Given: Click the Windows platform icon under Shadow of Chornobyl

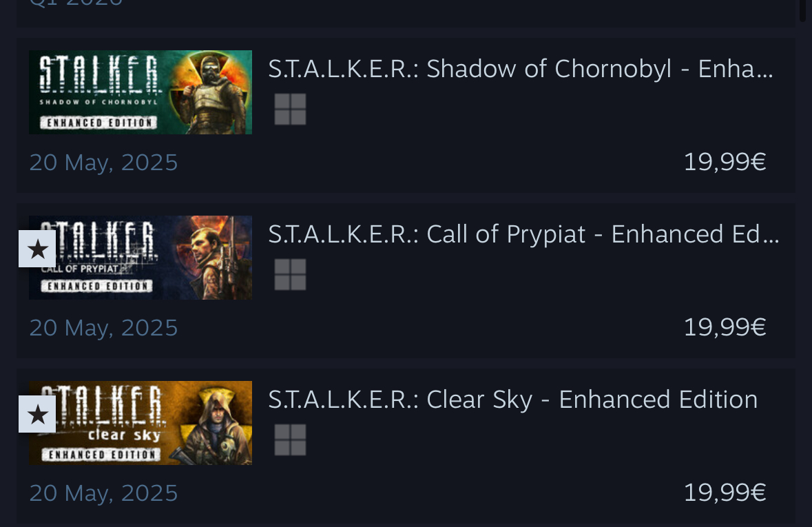Looking at the screenshot, I should click(x=290, y=110).
